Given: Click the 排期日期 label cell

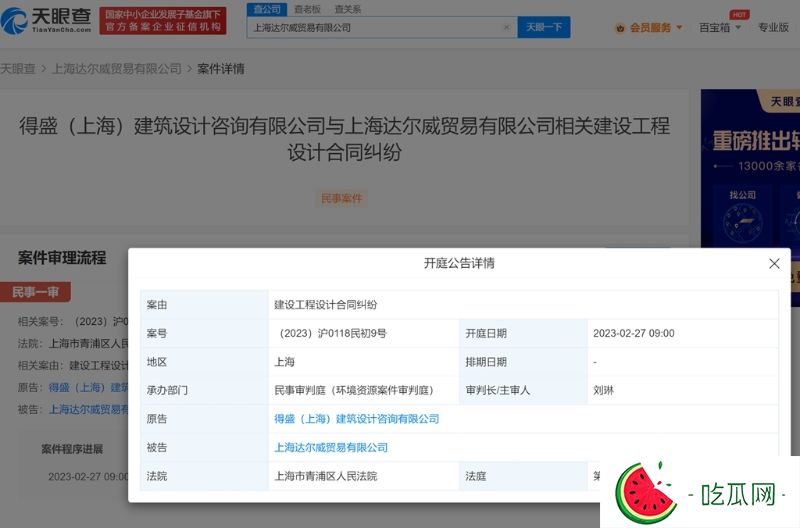Looking at the screenshot, I should (523, 362).
